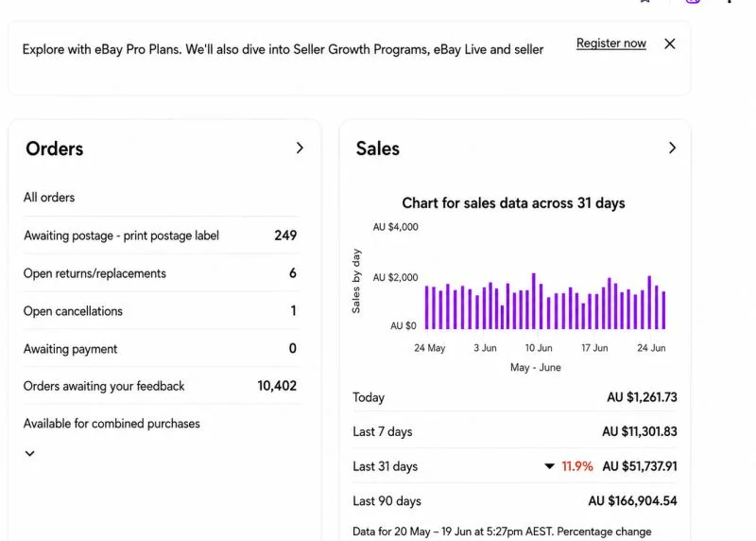Select the Last 7 days label
Image resolution: width=756 pixels, height=541 pixels.
383,432
